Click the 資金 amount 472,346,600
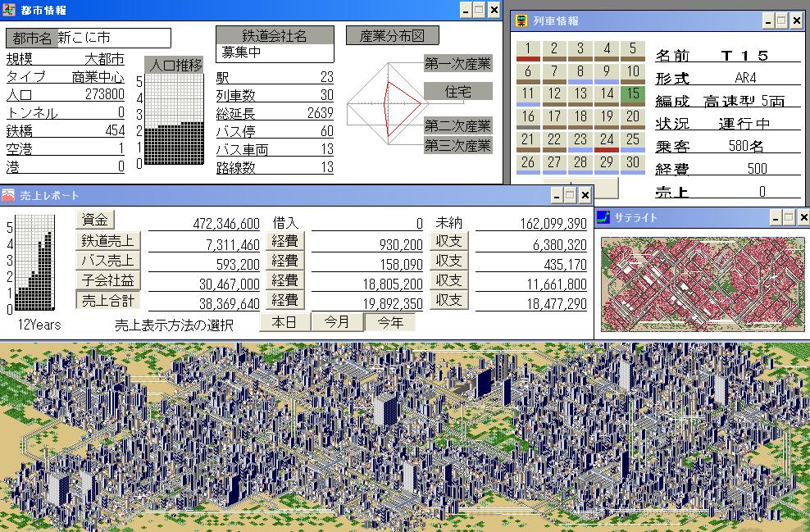Viewport: 810px width, 532px height. tap(226, 223)
